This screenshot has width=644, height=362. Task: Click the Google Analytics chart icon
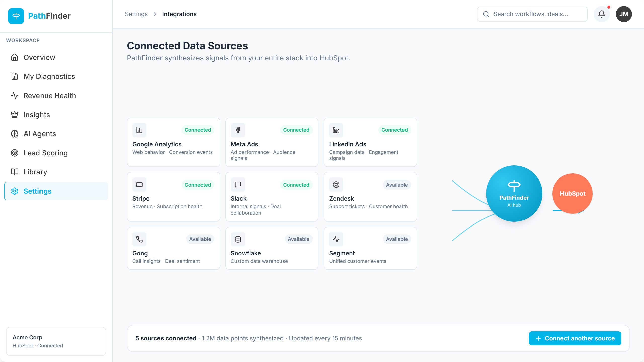pos(139,130)
